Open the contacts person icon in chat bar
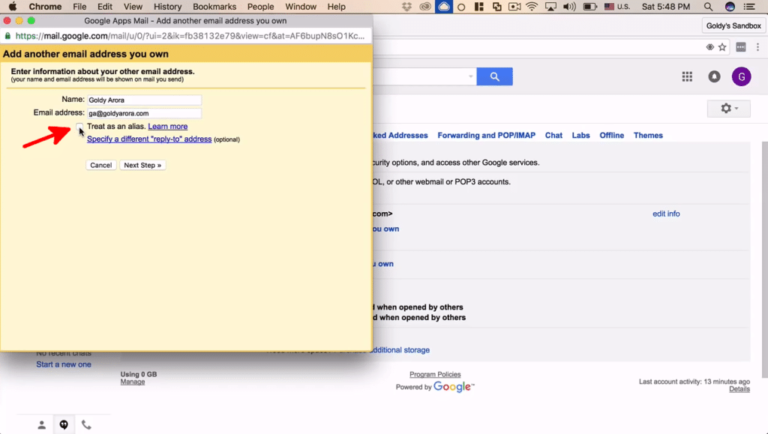This screenshot has height=434, width=768. tap(42, 425)
